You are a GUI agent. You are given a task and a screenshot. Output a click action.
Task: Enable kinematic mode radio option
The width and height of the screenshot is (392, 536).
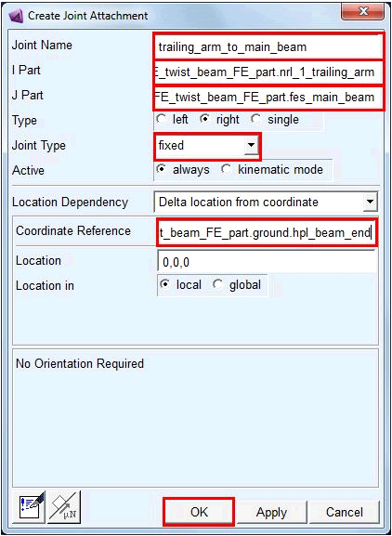click(x=226, y=170)
